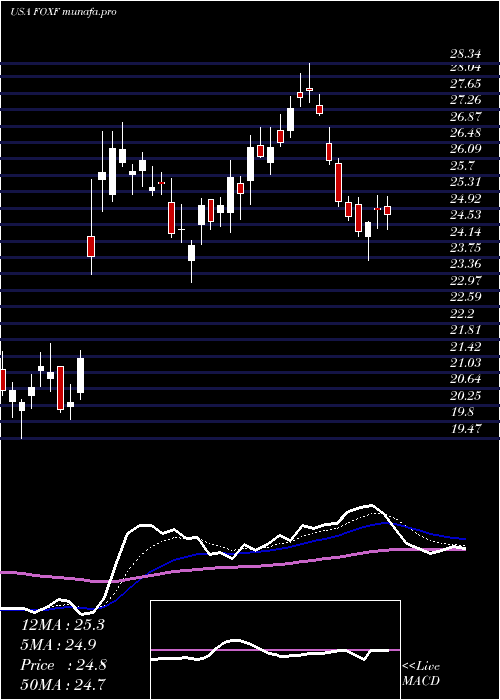Click the '5MA : 24.9' readout
The image size is (500, 700).
coord(58,645)
